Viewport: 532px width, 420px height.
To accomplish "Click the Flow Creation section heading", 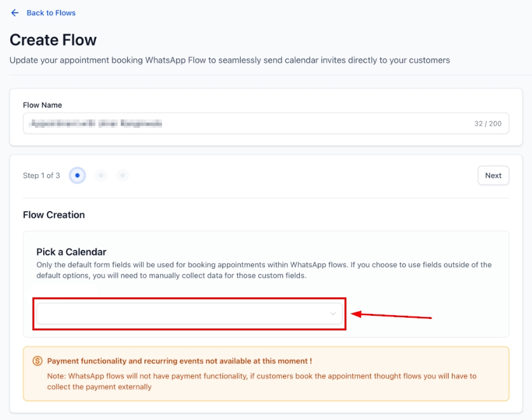I will point(54,215).
